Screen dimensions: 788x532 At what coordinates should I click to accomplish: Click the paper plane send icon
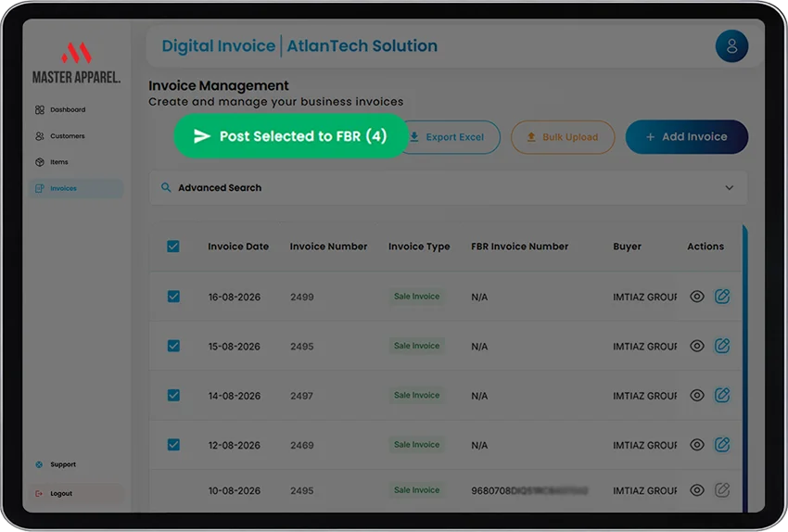pyautogui.click(x=202, y=136)
